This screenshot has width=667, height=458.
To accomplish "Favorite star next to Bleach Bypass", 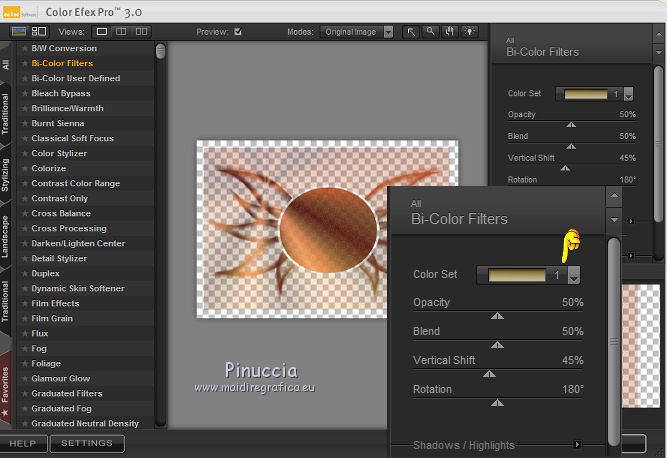I will tap(24, 93).
